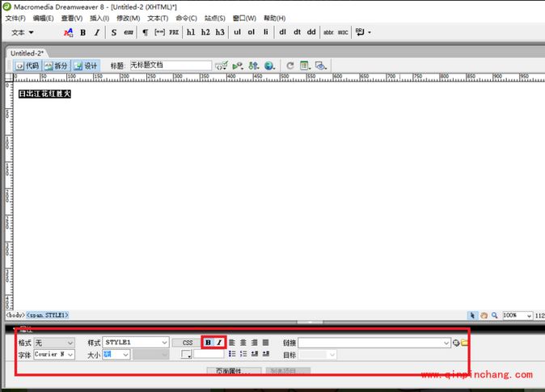Image resolution: width=545 pixels, height=392 pixels.
Task: Switch to Split view (拆分)
Action: click(x=57, y=65)
